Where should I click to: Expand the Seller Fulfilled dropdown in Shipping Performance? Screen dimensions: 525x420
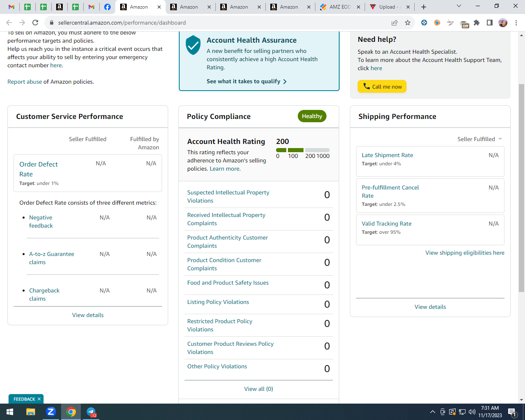(x=479, y=139)
